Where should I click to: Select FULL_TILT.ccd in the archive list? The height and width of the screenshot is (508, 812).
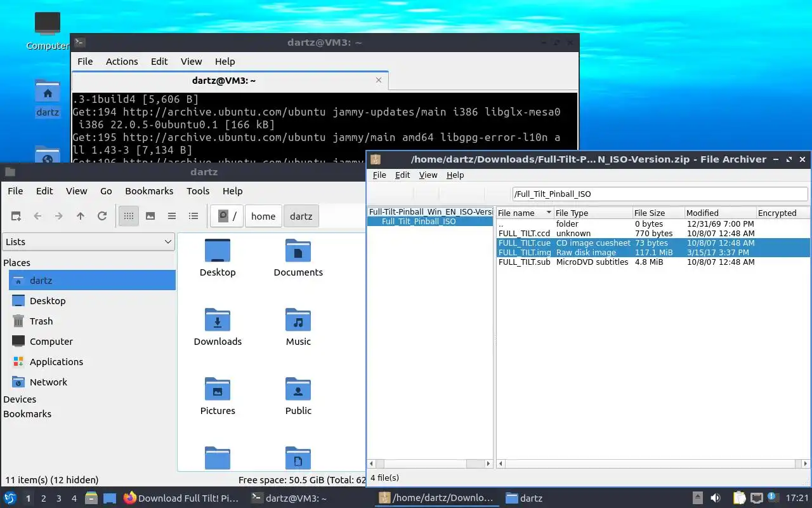pyautogui.click(x=653, y=233)
